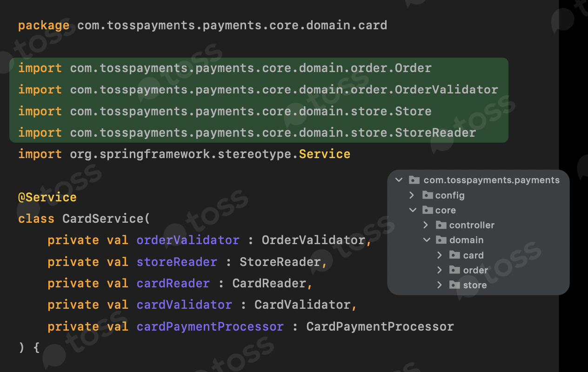The image size is (588, 372).
Task: Click the OrderValidator type in the constructor
Action: (314, 240)
